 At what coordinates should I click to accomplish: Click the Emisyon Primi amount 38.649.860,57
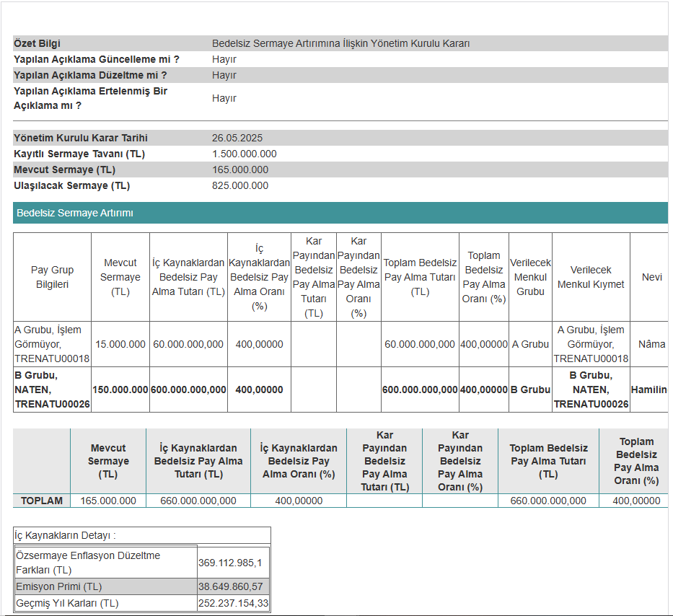pos(233,586)
